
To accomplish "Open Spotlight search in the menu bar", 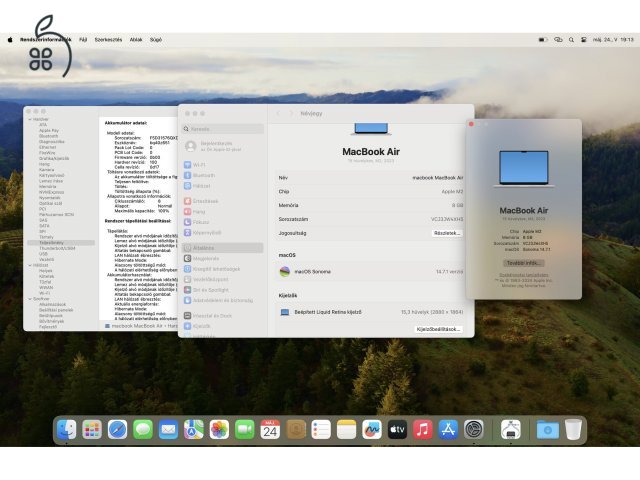I will [x=571, y=40].
